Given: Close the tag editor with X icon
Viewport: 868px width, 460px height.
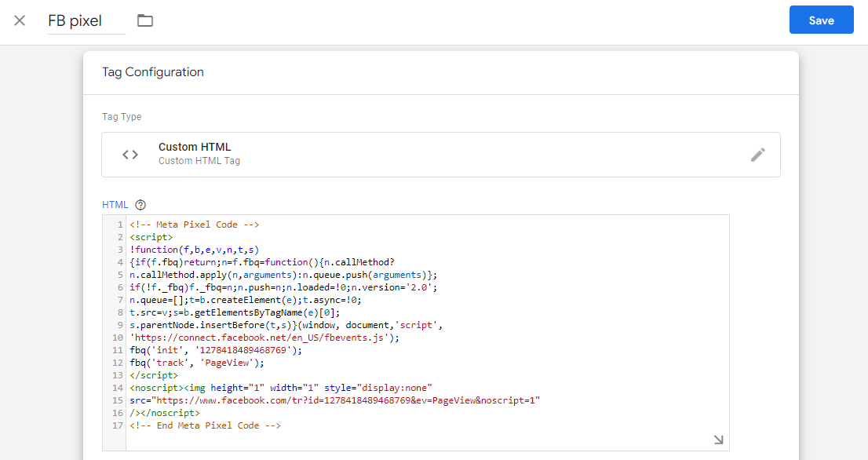Looking at the screenshot, I should (x=20, y=21).
